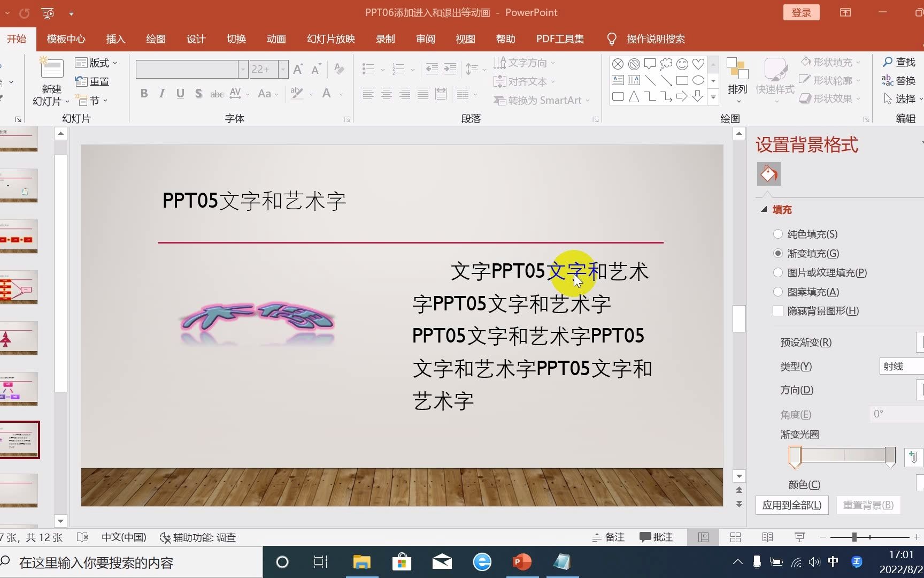Click 转换为SmartArt to convert text
Image resolution: width=924 pixels, height=578 pixels.
pos(540,100)
